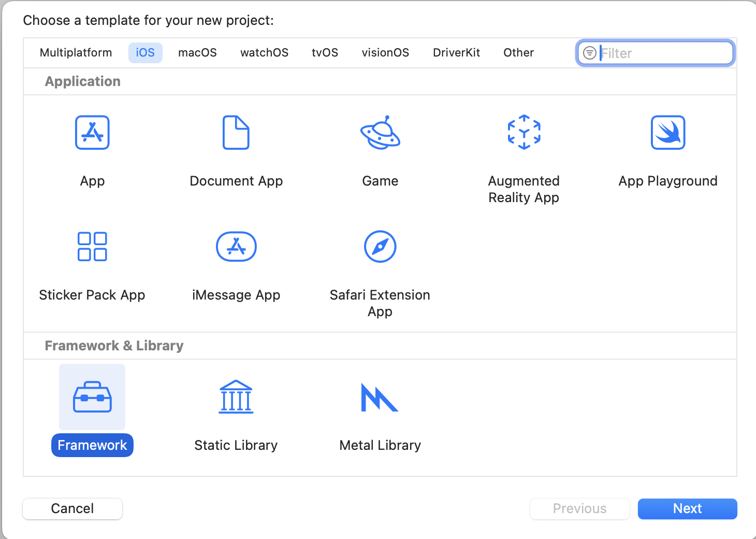Select the iOS platform tab
This screenshot has width=756, height=539.
coord(146,53)
